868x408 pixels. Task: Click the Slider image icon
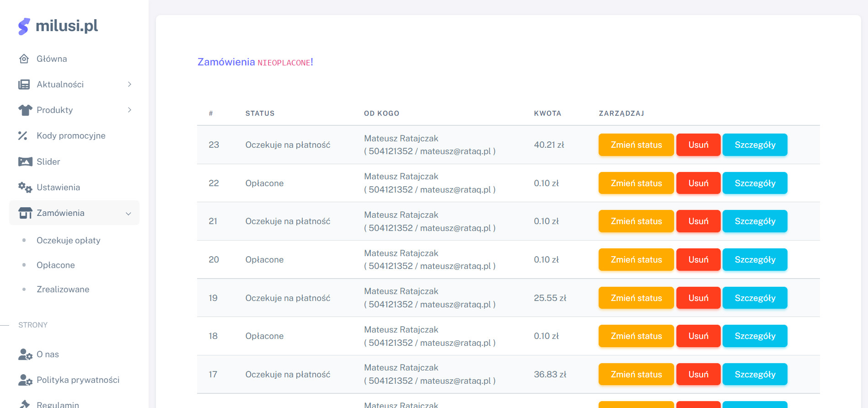coord(25,161)
